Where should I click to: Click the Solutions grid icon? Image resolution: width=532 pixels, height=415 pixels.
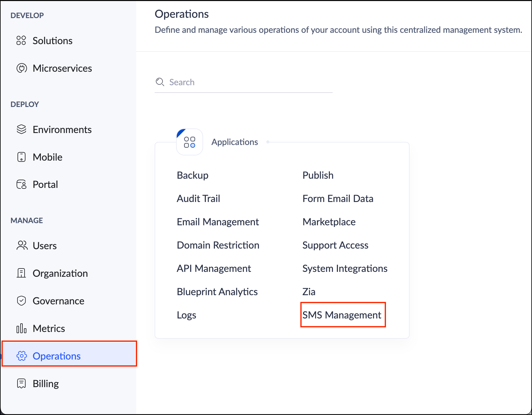[x=21, y=40]
